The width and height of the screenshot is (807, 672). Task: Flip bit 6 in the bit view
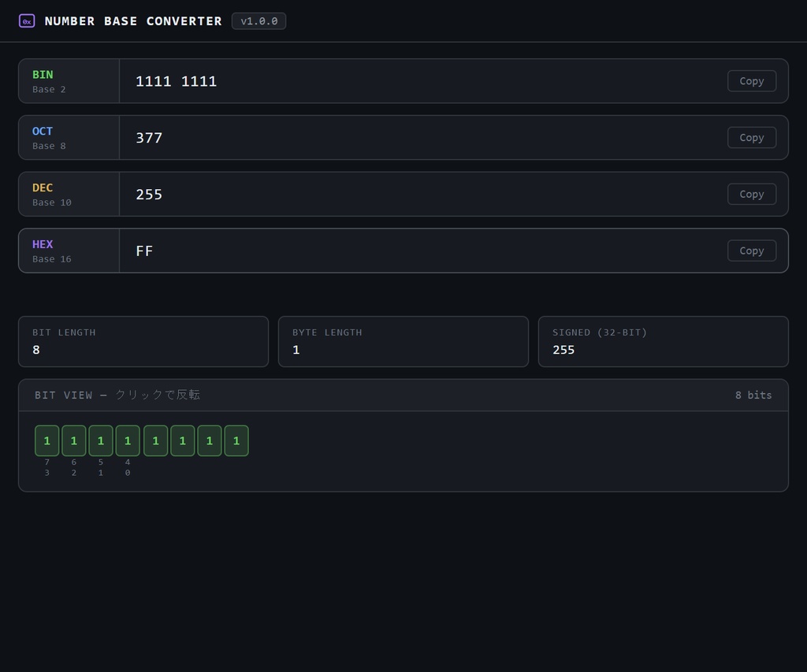pyautogui.click(x=73, y=440)
